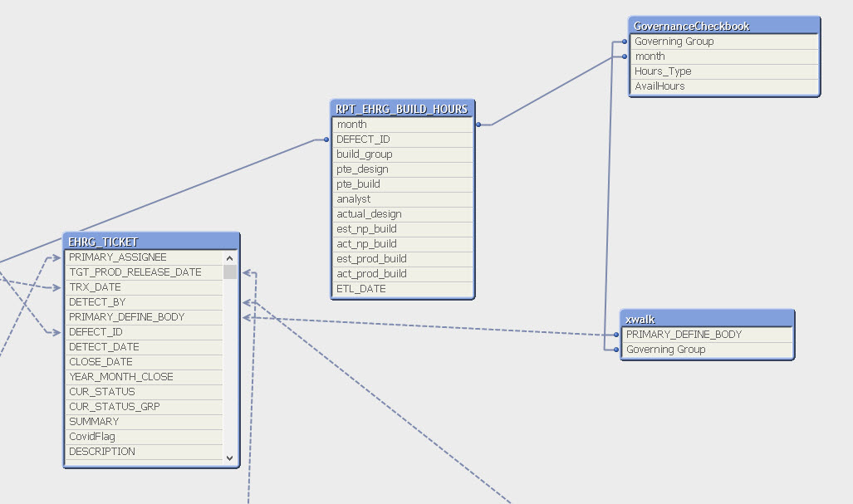The height and width of the screenshot is (504, 853).
Task: Select the RPT_EHRG_BUILD_HOURS table header
Action: click(403, 109)
